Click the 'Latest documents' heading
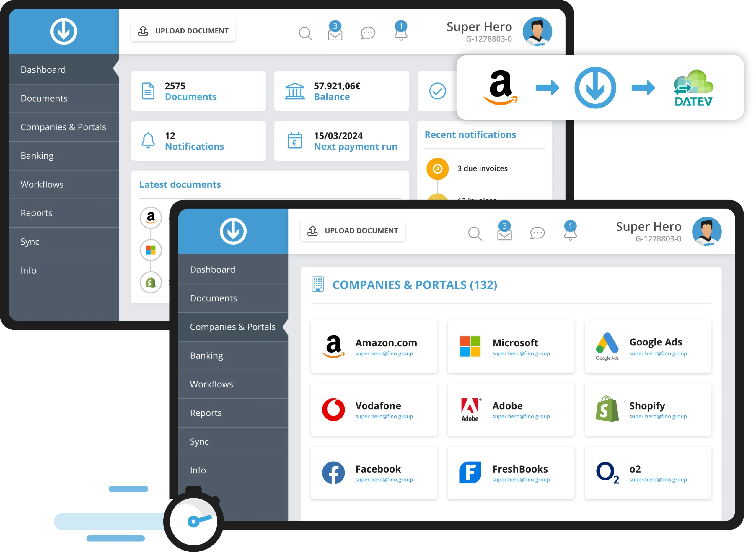The width and height of the screenshot is (756, 552). 180,184
